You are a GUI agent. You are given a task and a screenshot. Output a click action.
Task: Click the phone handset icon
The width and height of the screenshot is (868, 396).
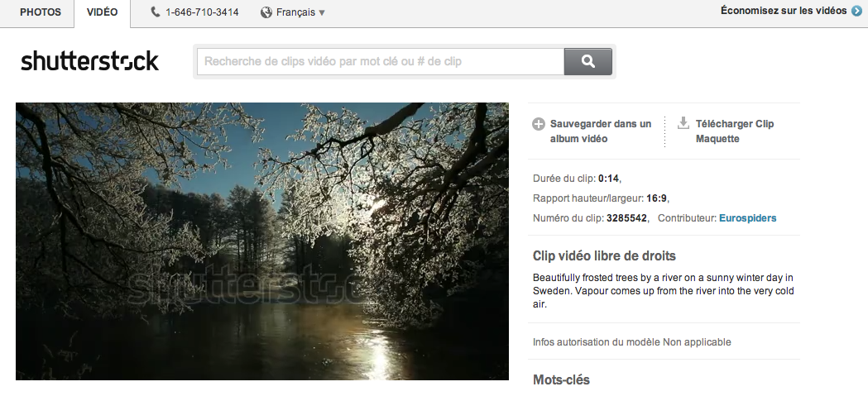[x=156, y=12]
